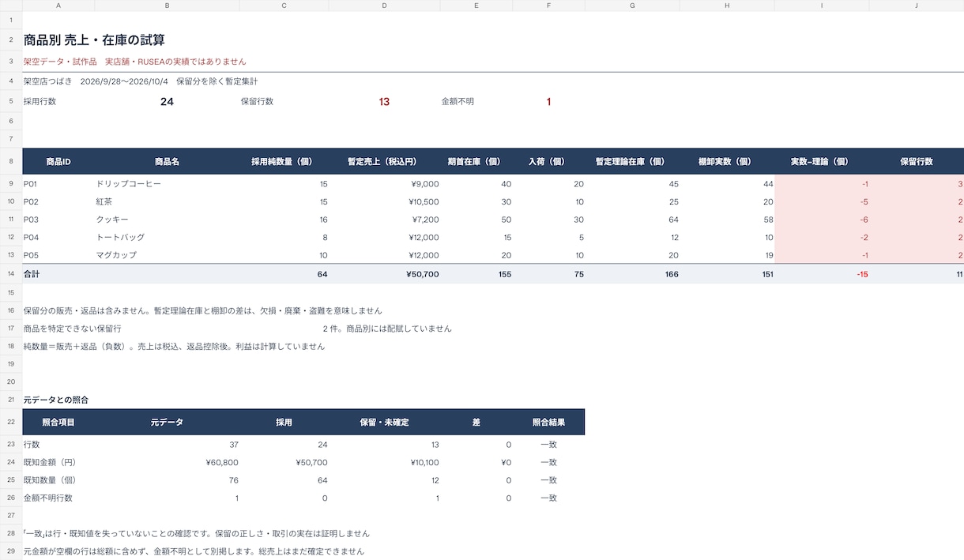Click the 差 header cell
This screenshot has width=964, height=560.
476,422
